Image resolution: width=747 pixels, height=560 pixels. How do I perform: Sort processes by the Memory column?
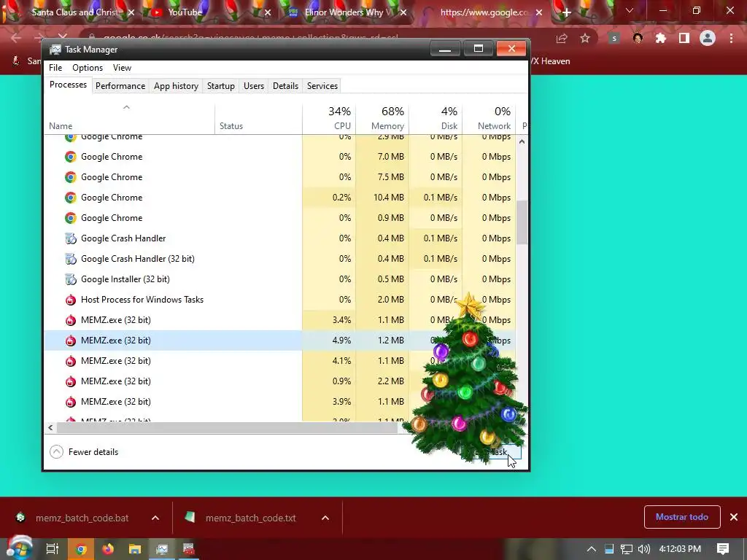coord(382,118)
